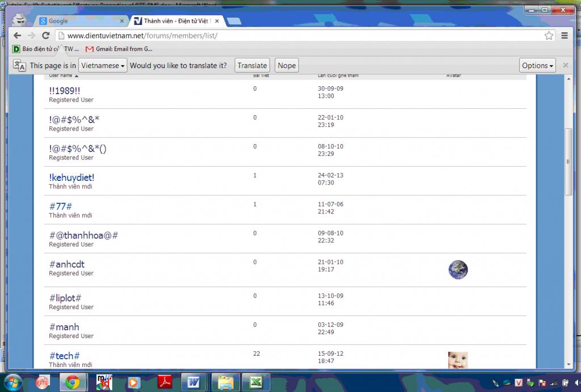The height and width of the screenshot is (392, 581).
Task: Sort by the User name column header
Action: tap(64, 75)
